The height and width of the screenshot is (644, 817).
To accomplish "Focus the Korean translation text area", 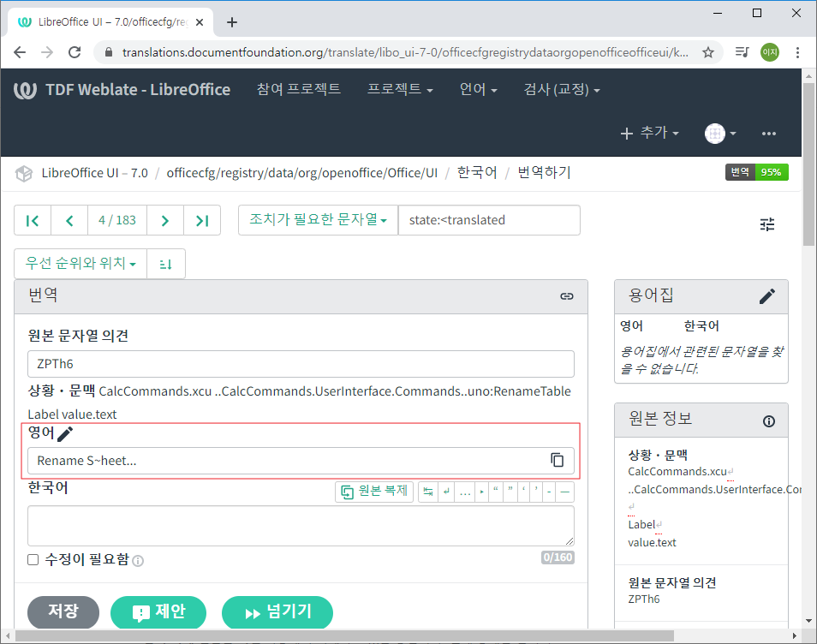I will [x=301, y=526].
